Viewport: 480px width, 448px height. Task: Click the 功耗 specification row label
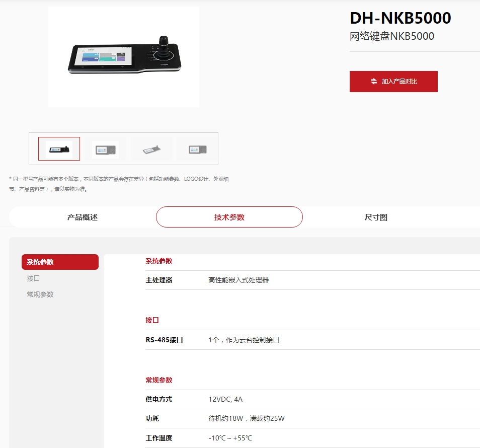(152, 418)
